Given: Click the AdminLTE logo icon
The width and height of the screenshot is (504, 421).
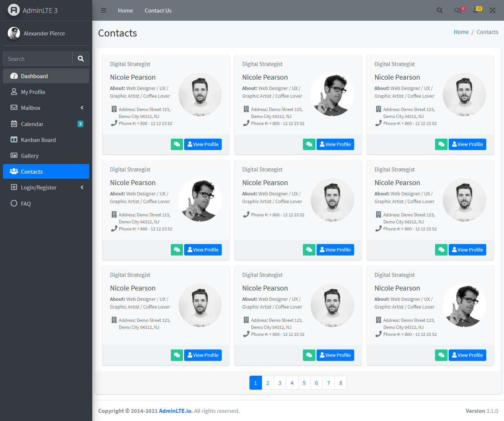Looking at the screenshot, I should click(x=14, y=10).
